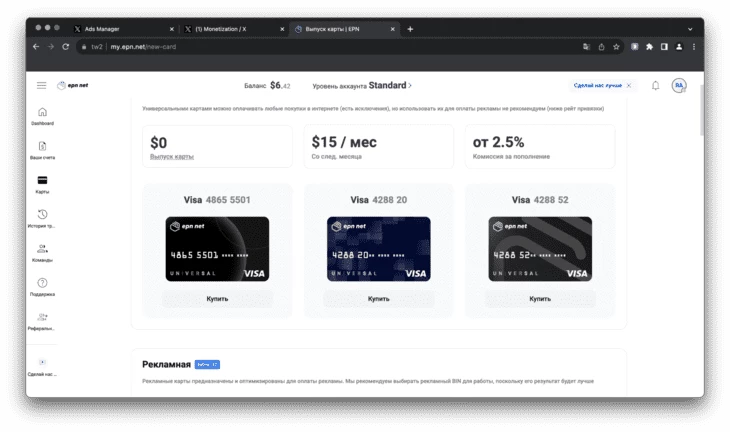
Task: Open the Chrome three-dot menu
Action: [x=694, y=47]
